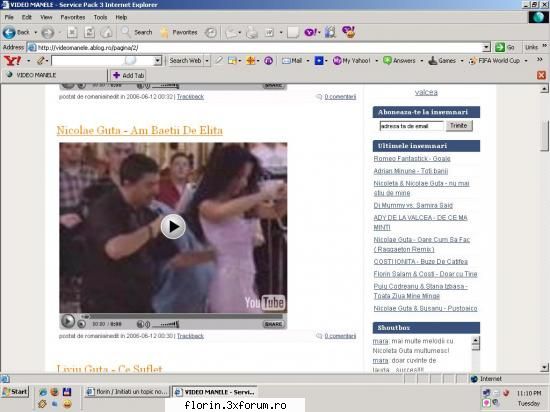Image resolution: width=550 pixels, height=412 pixels.
Task: Click the Print icon in toolbar
Action: 251,33
